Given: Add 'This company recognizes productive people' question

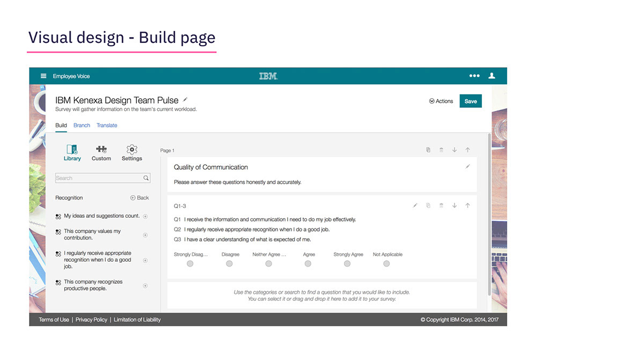Looking at the screenshot, I should 145,285.
